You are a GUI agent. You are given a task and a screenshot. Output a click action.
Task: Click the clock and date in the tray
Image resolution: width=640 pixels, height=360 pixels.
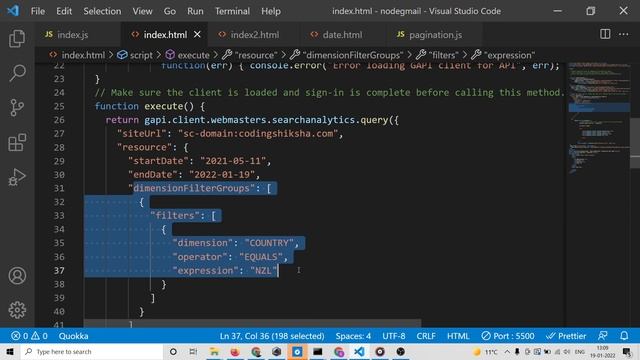coord(602,351)
